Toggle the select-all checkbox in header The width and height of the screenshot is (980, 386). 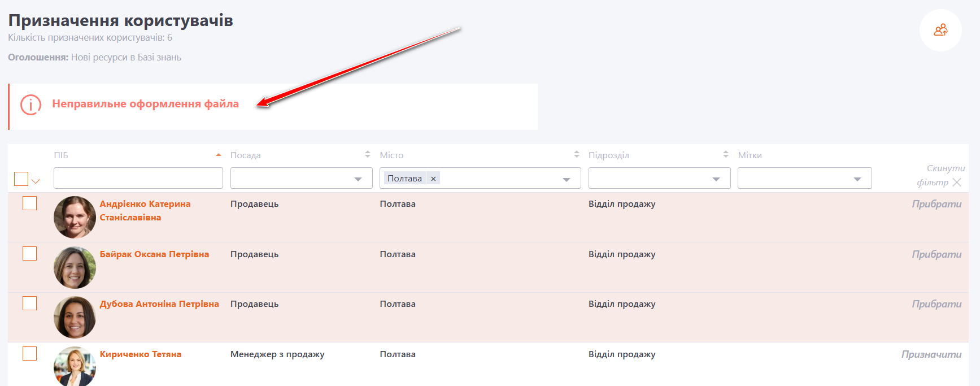click(21, 179)
